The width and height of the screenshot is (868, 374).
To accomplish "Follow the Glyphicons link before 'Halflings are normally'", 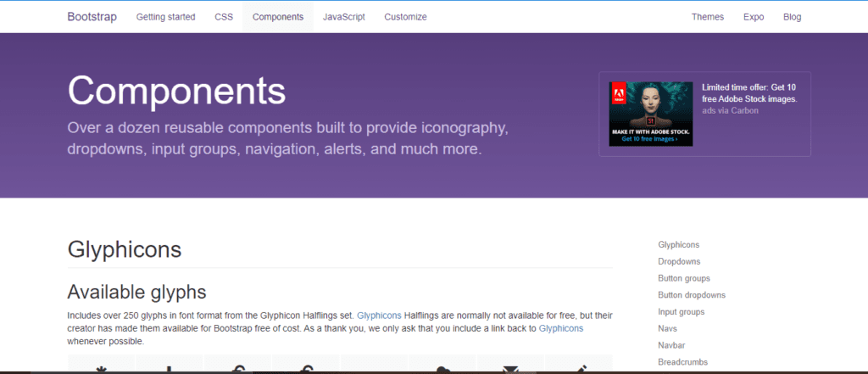I will click(379, 315).
